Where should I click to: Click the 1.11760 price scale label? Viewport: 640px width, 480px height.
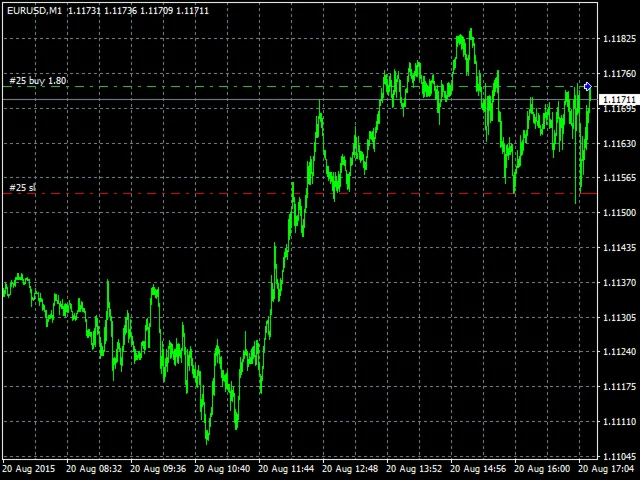[619, 74]
